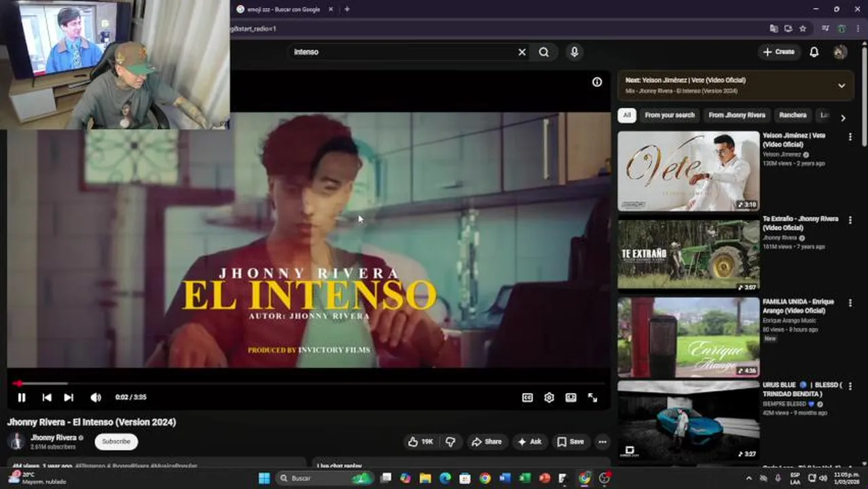Viewport: 868px width, 489px height.
Task: Select the 'Ranchera' filter chip
Action: click(793, 115)
